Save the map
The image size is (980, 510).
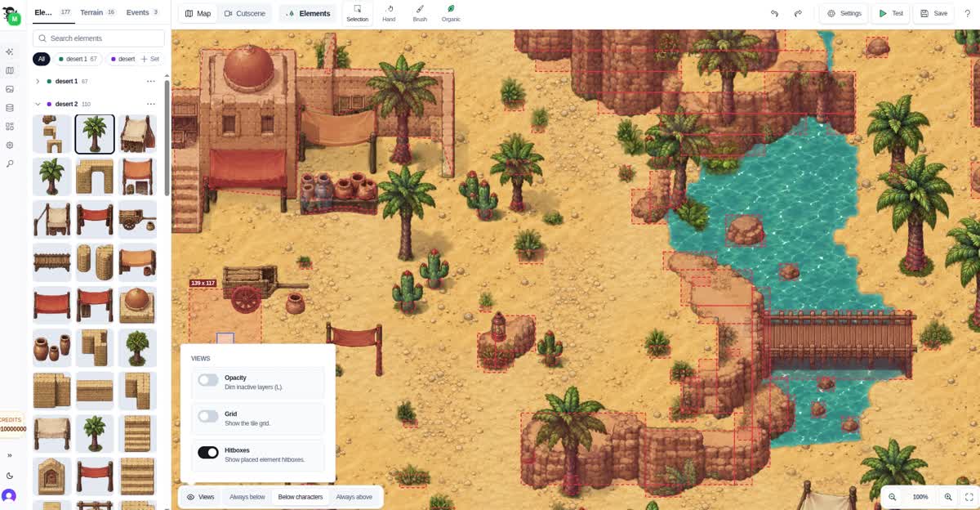tap(933, 13)
